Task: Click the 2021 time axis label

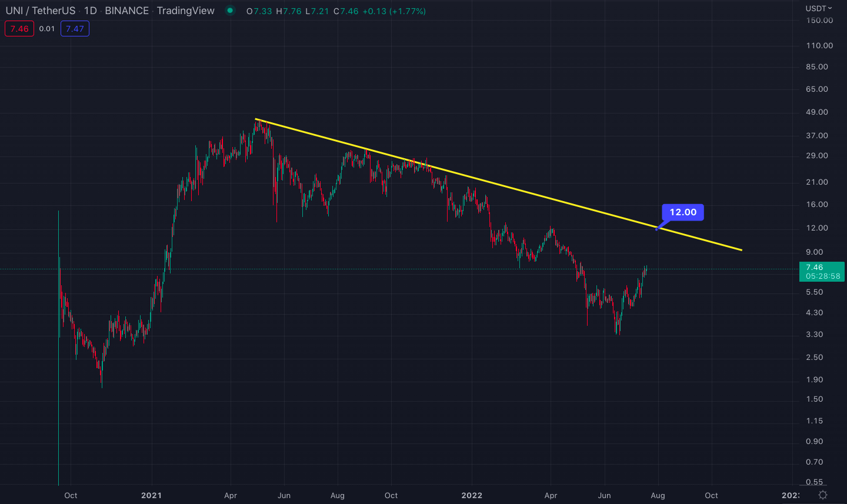Action: point(151,495)
